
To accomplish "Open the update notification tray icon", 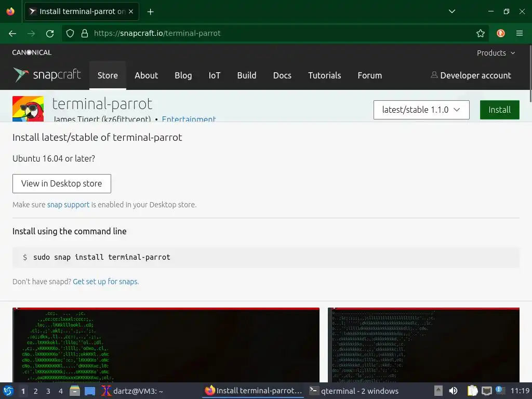I will [x=500, y=390].
